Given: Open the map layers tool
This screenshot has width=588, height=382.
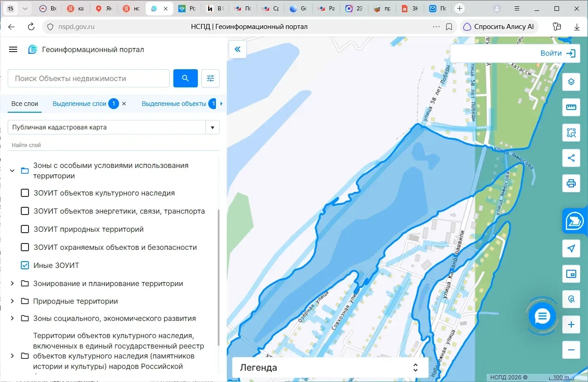Looking at the screenshot, I should 571,82.
